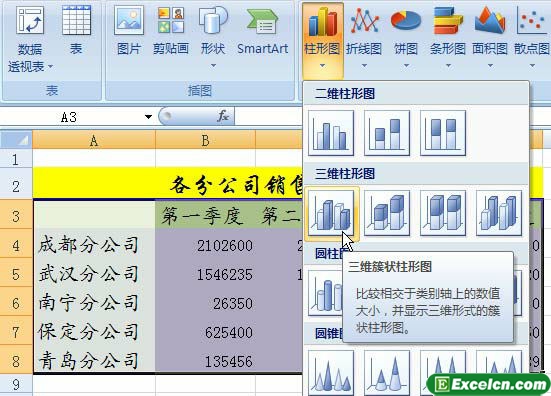Expand the 散点图 dropdown arrow

pyautogui.click(x=532, y=66)
